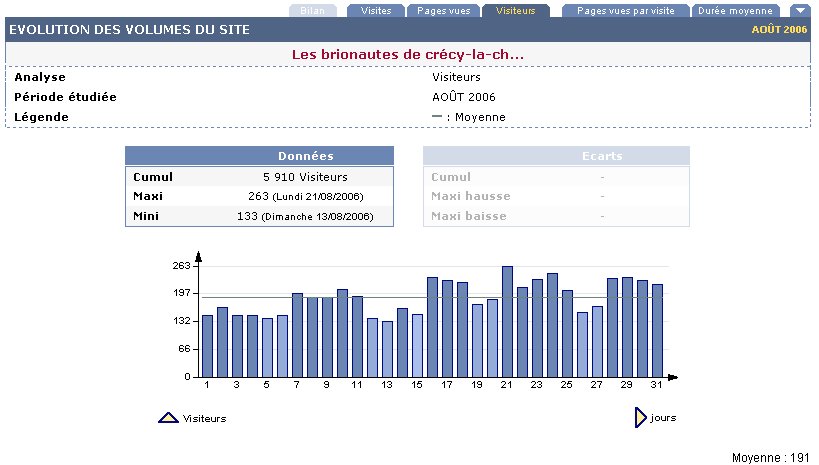Open the Pages vues par visite tab
Image resolution: width=819 pixels, height=465 pixels.
[x=626, y=10]
